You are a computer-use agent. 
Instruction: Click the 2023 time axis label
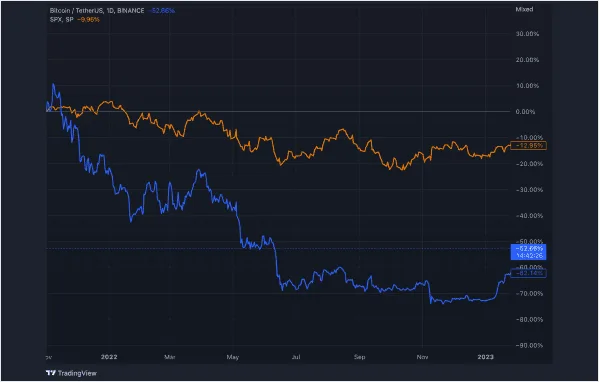pyautogui.click(x=486, y=357)
